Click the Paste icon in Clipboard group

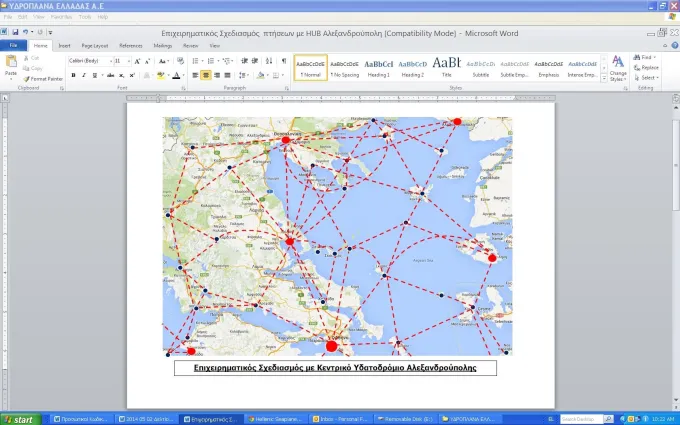11,65
